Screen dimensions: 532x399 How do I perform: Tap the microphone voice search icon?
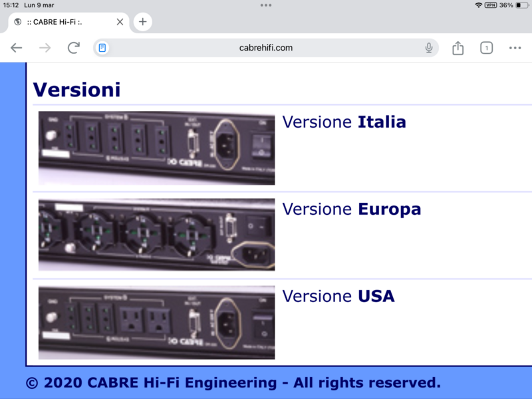click(x=429, y=48)
